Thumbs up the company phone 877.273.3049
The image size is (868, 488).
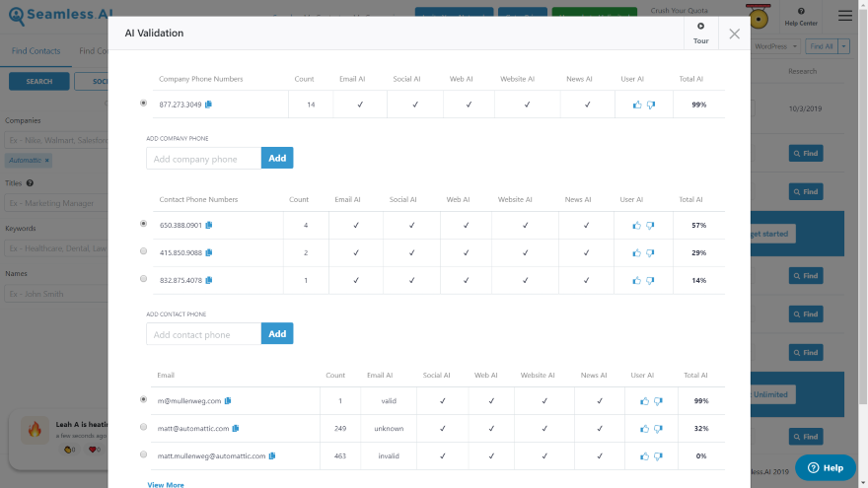637,105
